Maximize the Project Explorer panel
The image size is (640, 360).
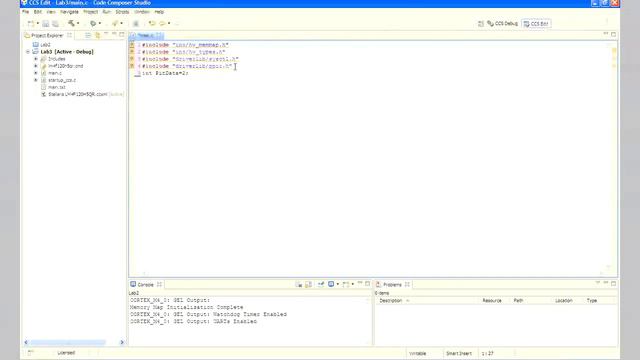[x=122, y=35]
